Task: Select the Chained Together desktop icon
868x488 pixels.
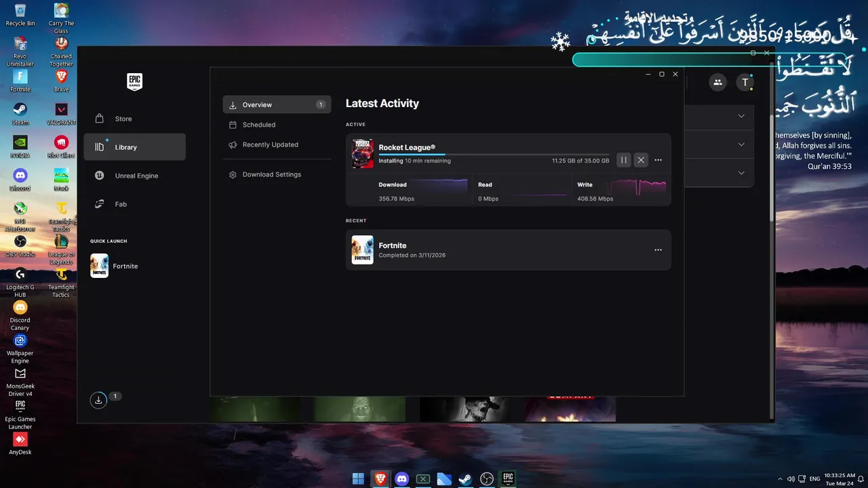Action: coord(61,52)
